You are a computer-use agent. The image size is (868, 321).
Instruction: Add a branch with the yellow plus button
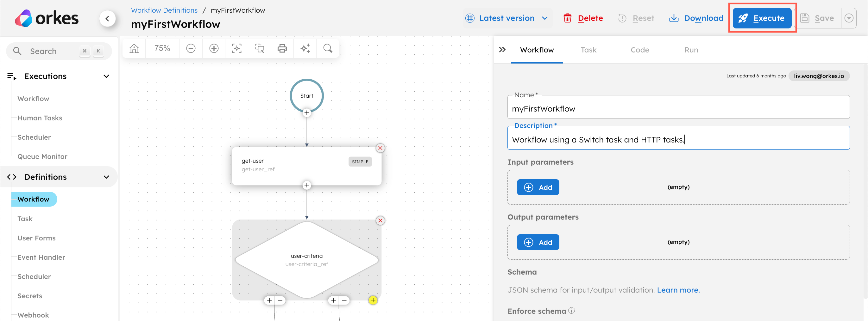pos(373,300)
